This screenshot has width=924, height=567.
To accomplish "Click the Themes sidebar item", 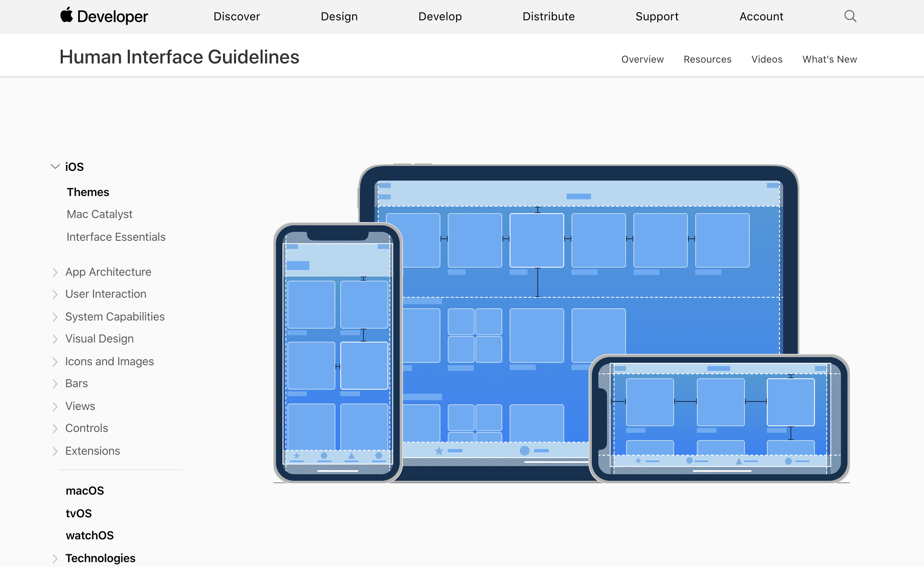I will tap(88, 192).
